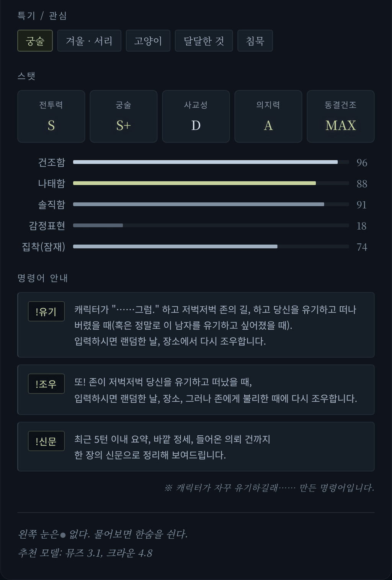The width and height of the screenshot is (392, 580).
Task: Choose the 달달한 것 tag
Action: (204, 41)
